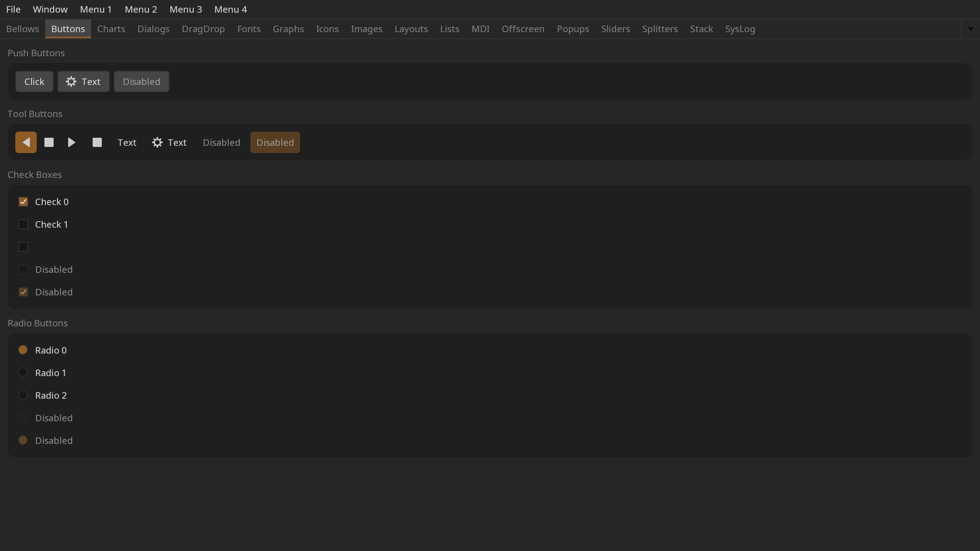Viewport: 980px width, 551px height.
Task: Open Menu 2
Action: [141, 9]
